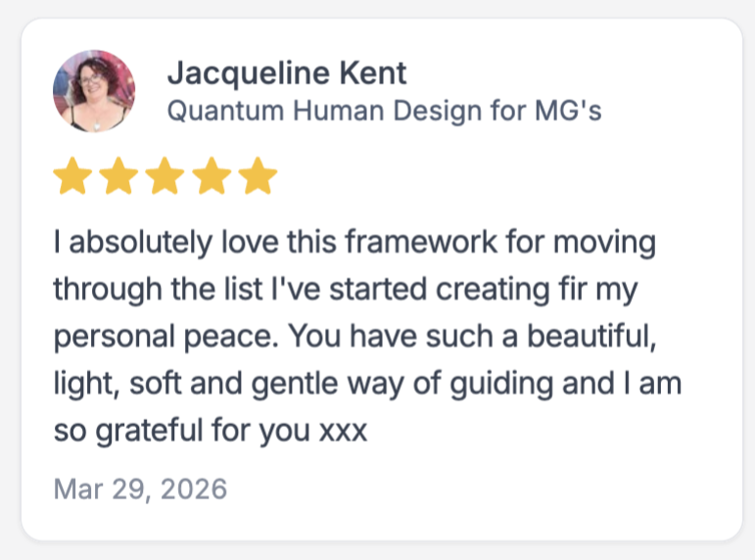Viewport: 755px width, 560px height.
Task: Click the year "2026" in the date
Action: click(195, 488)
